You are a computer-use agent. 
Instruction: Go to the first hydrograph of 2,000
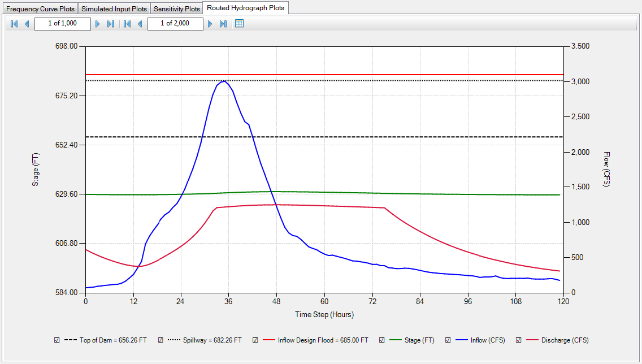point(127,24)
